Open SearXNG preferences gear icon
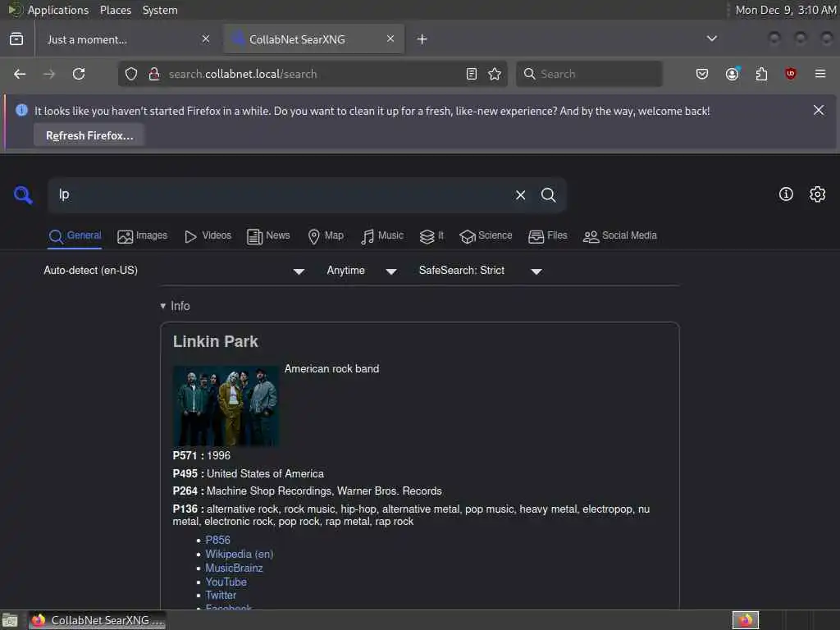This screenshot has height=630, width=840. click(818, 194)
